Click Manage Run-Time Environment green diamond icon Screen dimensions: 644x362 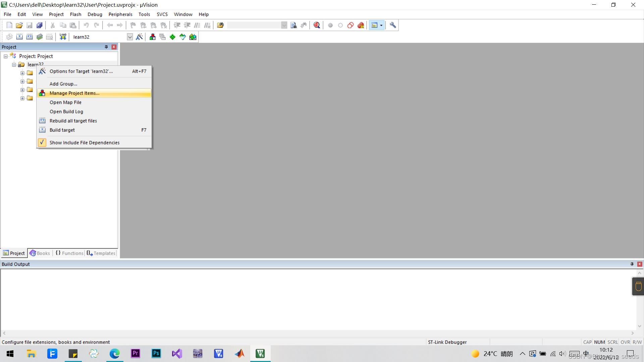pos(172,37)
